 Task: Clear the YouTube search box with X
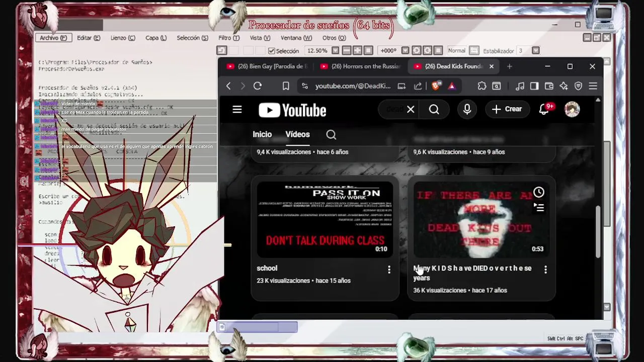click(x=411, y=109)
